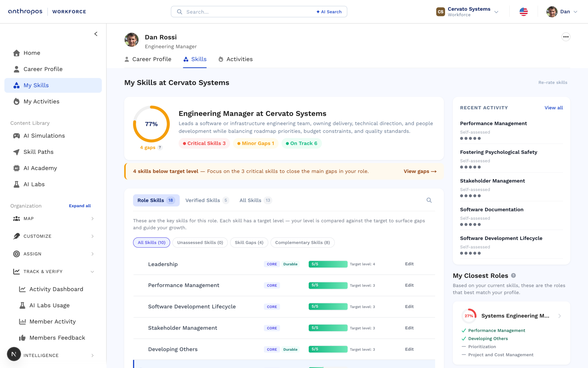
Task: Edit the Developing Others skill
Action: point(409,349)
